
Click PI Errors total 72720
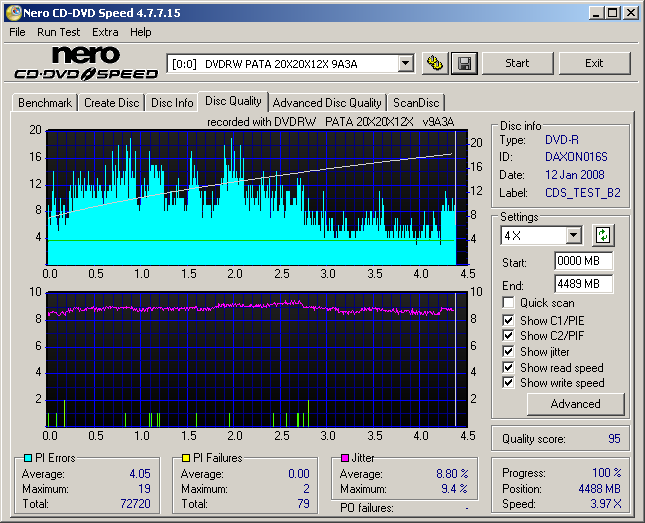(135, 504)
